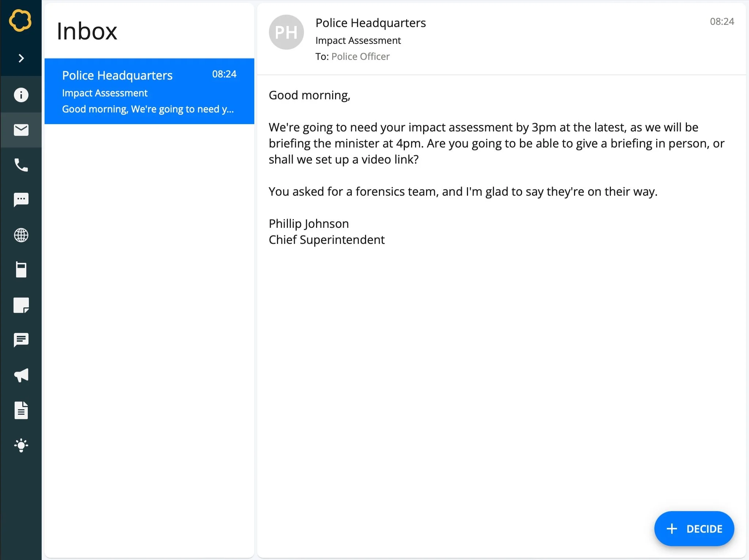
Task: Open the info icon in sidebar
Action: (x=21, y=95)
